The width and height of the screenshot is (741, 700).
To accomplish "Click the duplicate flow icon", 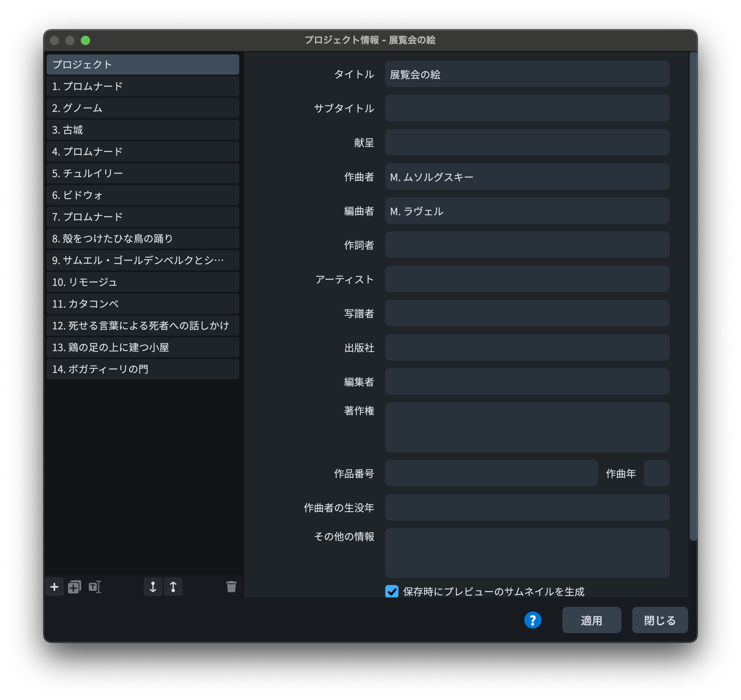I will [x=74, y=587].
